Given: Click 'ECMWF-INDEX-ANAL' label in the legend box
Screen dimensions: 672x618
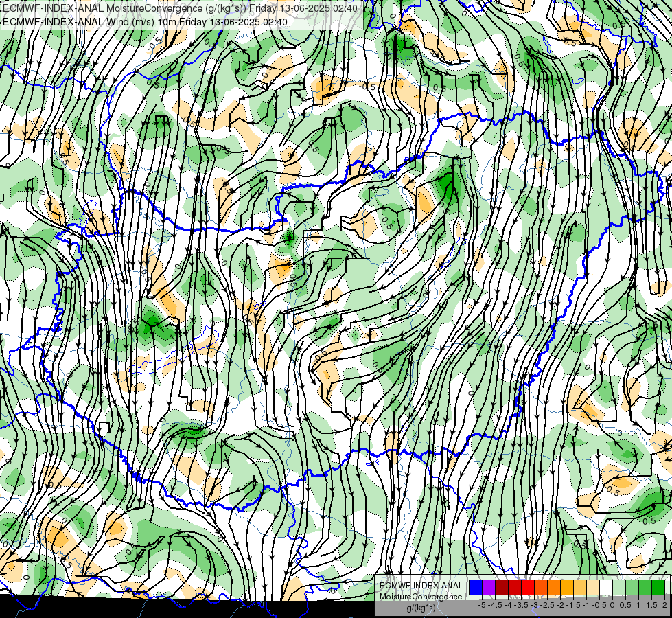Looking at the screenshot, I should tap(421, 586).
